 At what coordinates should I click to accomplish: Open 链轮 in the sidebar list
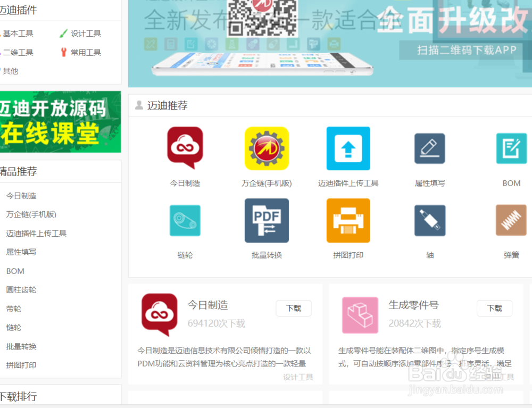point(14,327)
